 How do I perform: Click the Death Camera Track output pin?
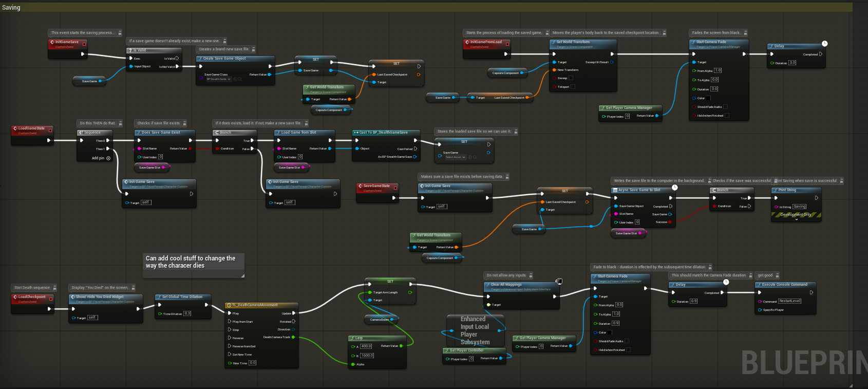tap(293, 338)
